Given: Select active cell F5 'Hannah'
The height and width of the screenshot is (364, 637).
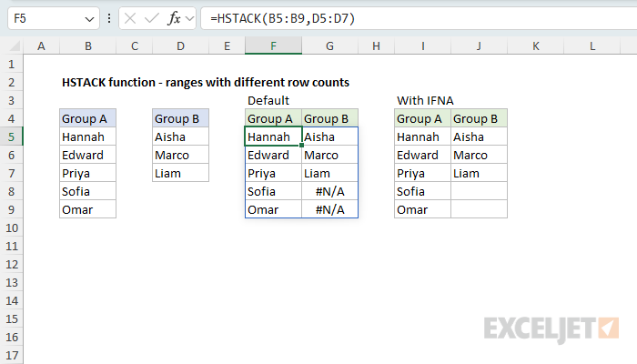Looking at the screenshot, I should pyautogui.click(x=273, y=136).
